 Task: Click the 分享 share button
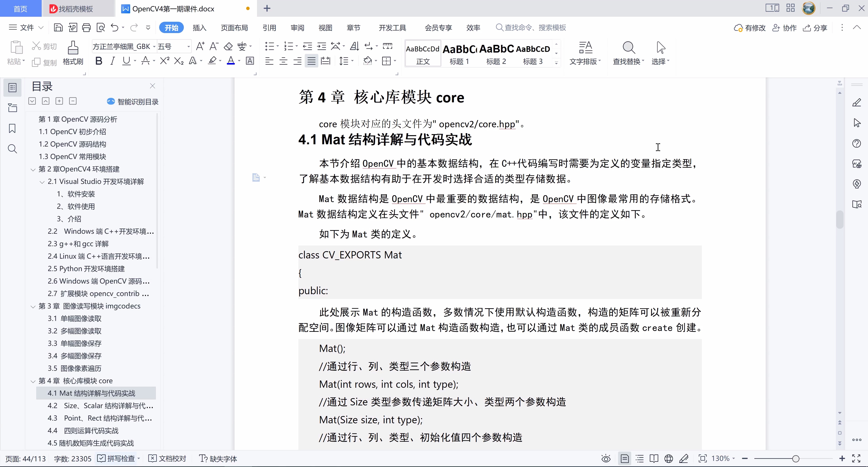point(816,28)
